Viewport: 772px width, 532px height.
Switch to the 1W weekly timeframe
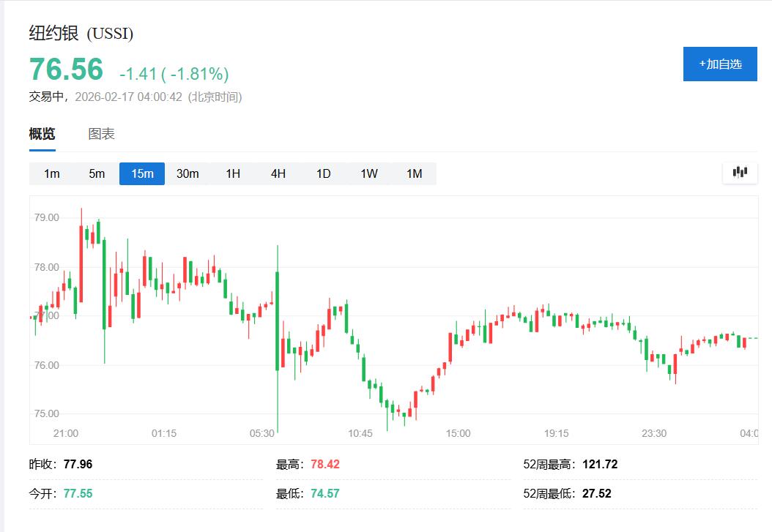368,173
